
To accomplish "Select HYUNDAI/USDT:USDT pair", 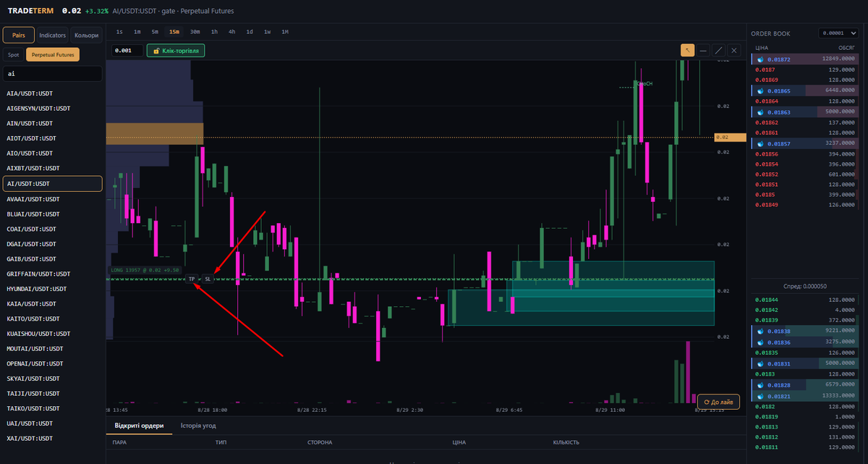I will [53, 289].
